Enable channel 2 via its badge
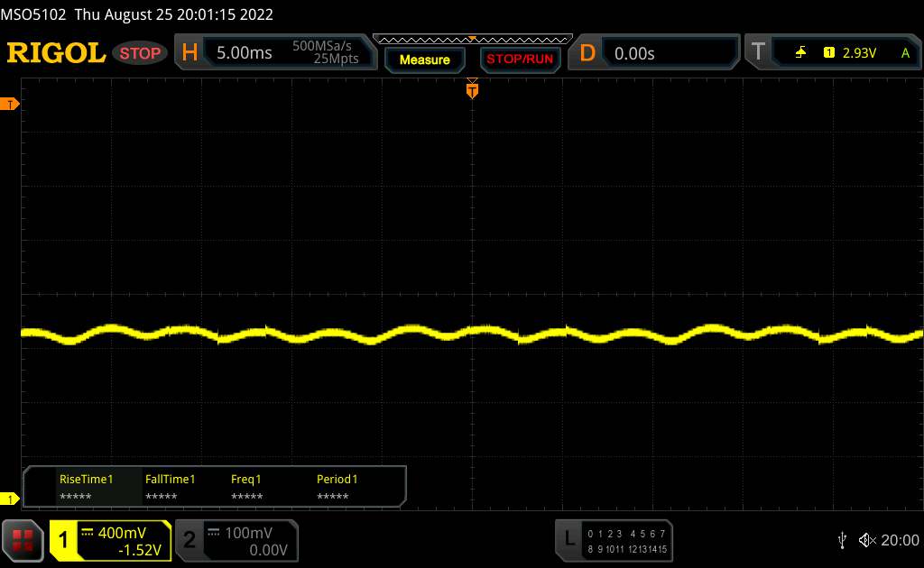 tap(189, 540)
